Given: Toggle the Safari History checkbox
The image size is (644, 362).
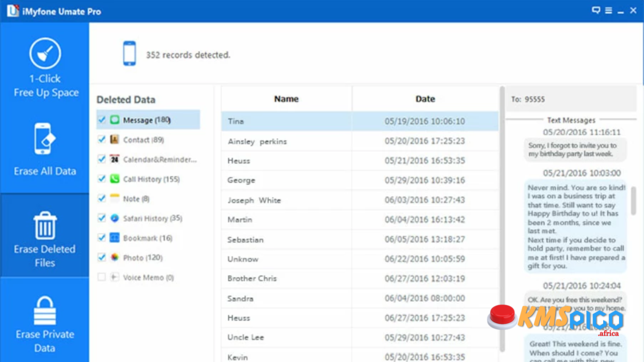Looking at the screenshot, I should (x=102, y=218).
